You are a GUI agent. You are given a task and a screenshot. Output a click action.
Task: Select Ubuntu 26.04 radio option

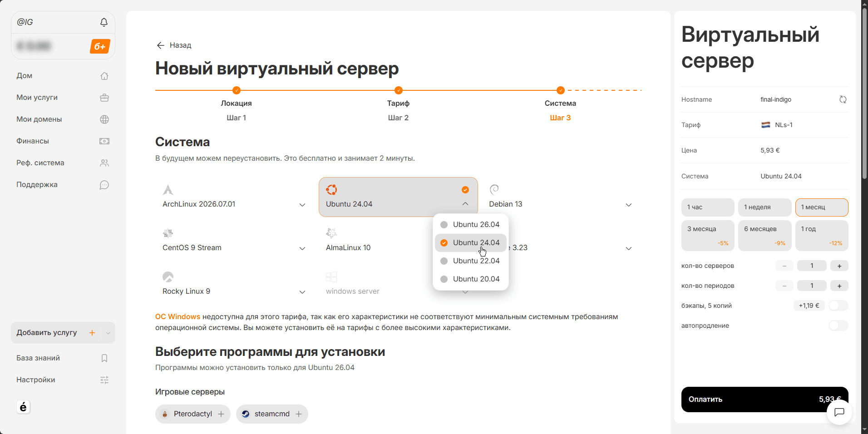(x=471, y=225)
